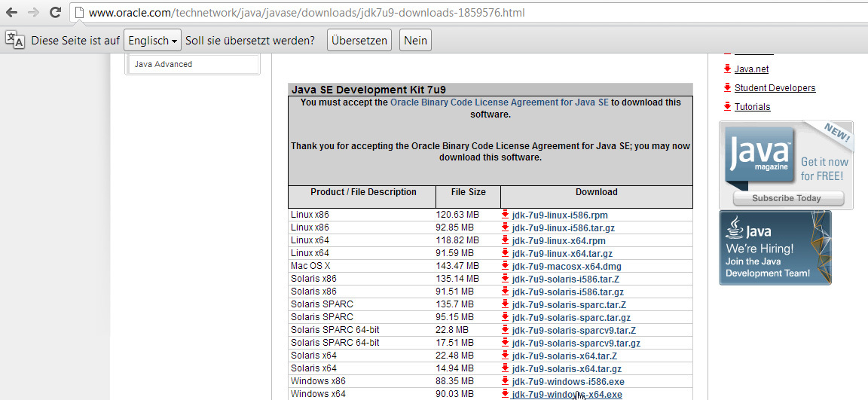Click the 22.8 MB file size
Screen dimensions: 868x400
tap(452, 330)
